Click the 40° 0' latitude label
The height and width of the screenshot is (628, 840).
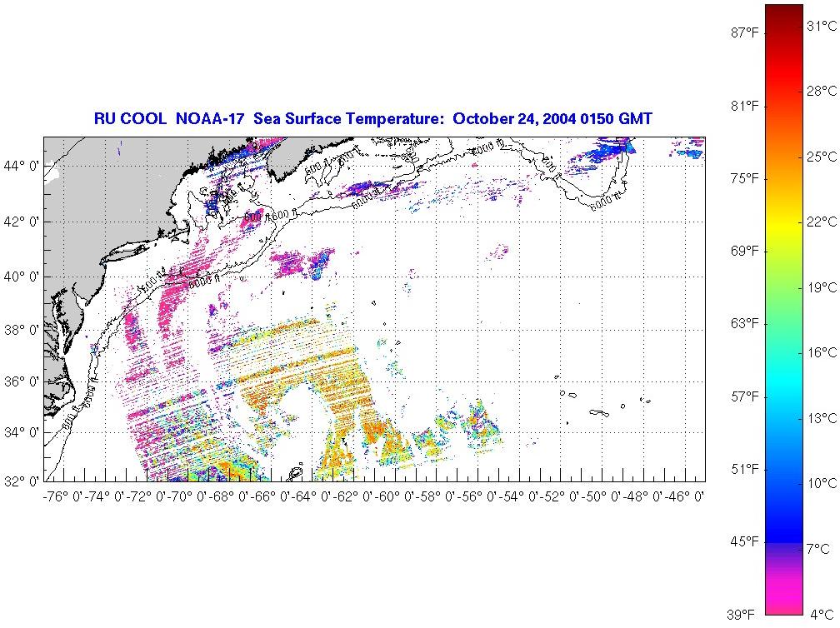21,277
